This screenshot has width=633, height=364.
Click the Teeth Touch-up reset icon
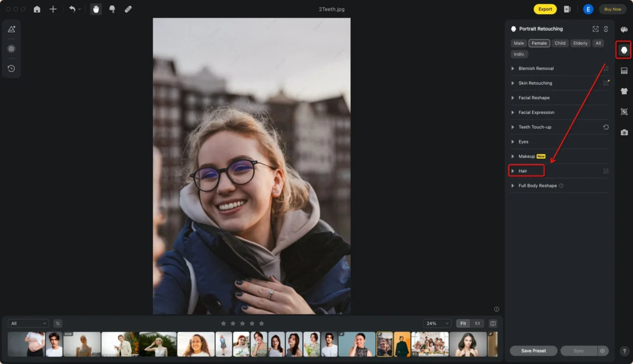pos(606,127)
